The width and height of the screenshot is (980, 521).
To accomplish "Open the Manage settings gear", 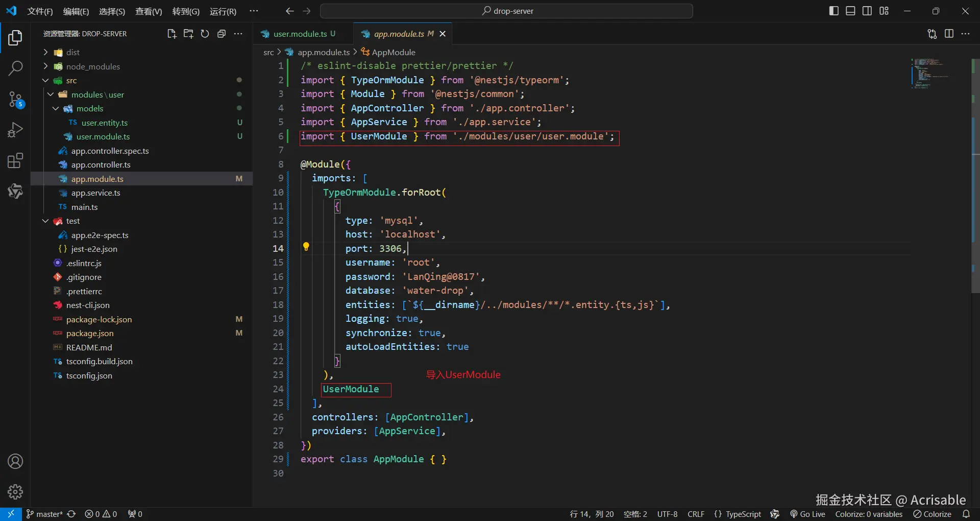I will [15, 492].
